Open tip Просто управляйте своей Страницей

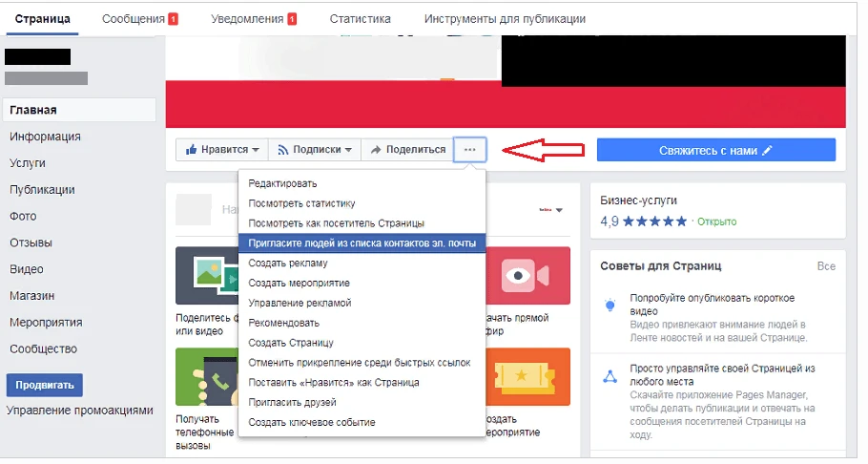[722, 375]
